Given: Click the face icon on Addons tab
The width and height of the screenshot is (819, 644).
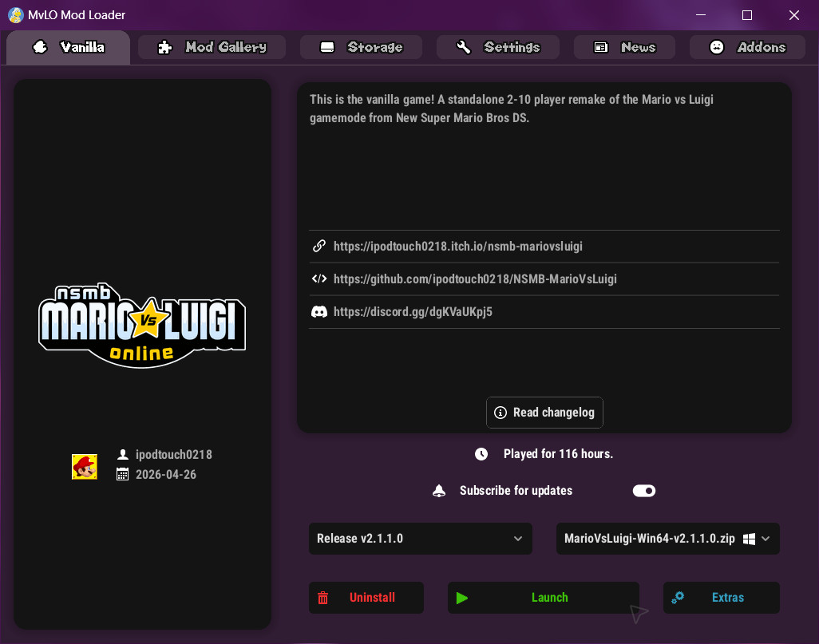Looking at the screenshot, I should [717, 48].
